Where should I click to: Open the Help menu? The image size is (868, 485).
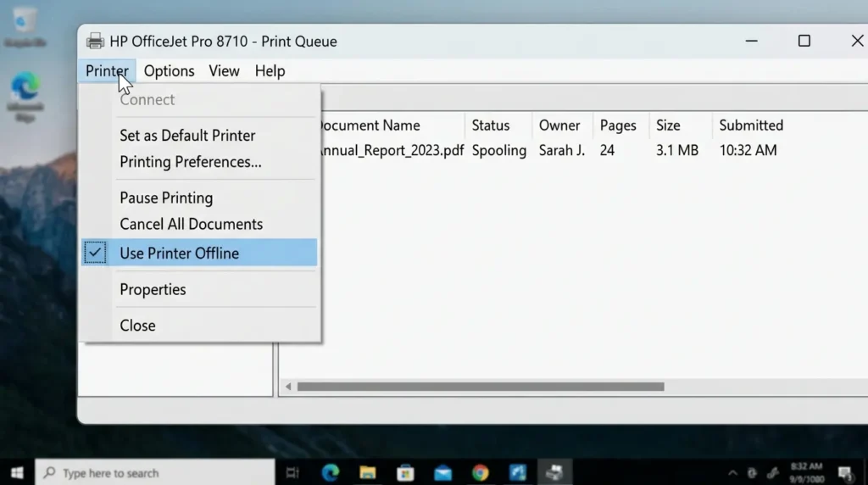270,71
